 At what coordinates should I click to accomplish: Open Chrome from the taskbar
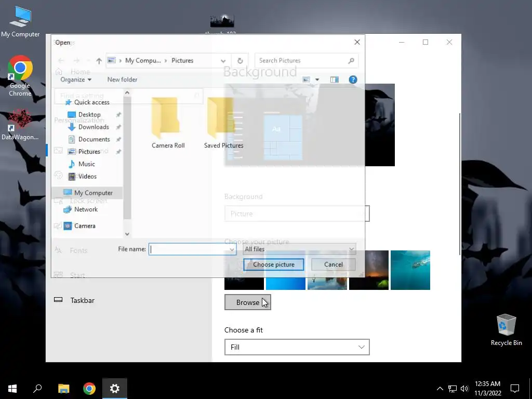(89, 389)
